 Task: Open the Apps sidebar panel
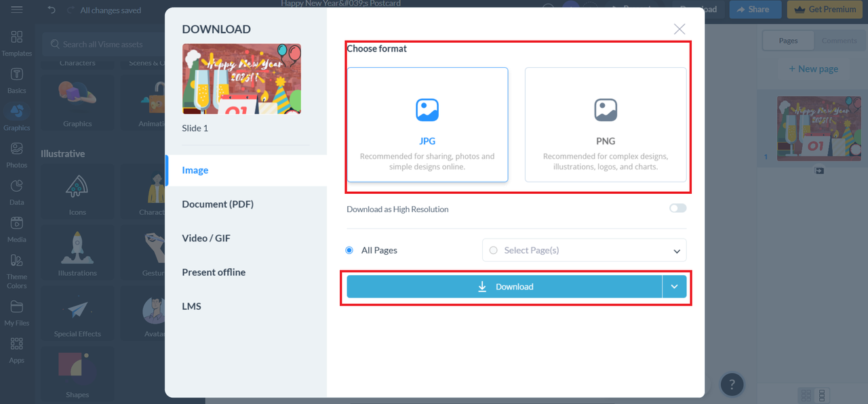tap(17, 350)
